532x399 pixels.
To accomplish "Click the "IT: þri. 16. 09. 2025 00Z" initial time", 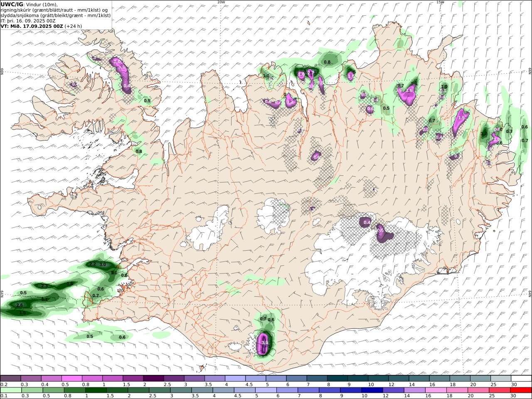I will coord(28,21).
